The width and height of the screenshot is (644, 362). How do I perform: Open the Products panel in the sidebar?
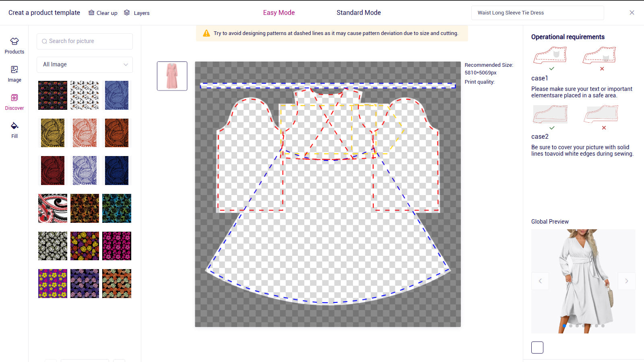[14, 45]
